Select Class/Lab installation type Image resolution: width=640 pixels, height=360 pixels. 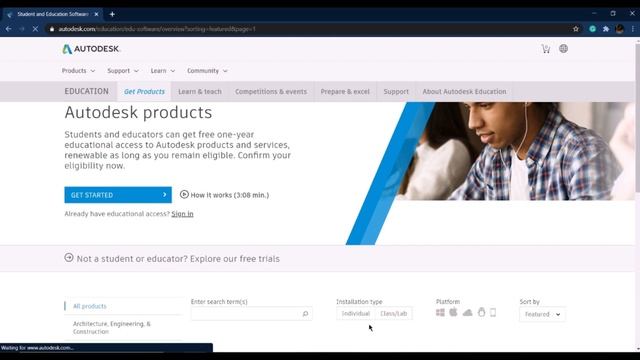[x=393, y=313]
